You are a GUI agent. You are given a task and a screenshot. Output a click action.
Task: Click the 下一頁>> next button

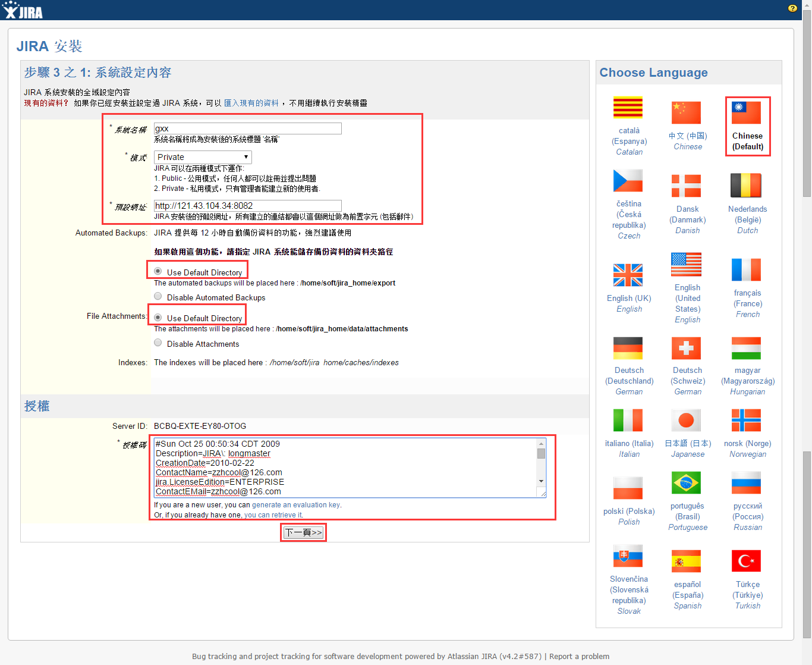[x=304, y=532]
